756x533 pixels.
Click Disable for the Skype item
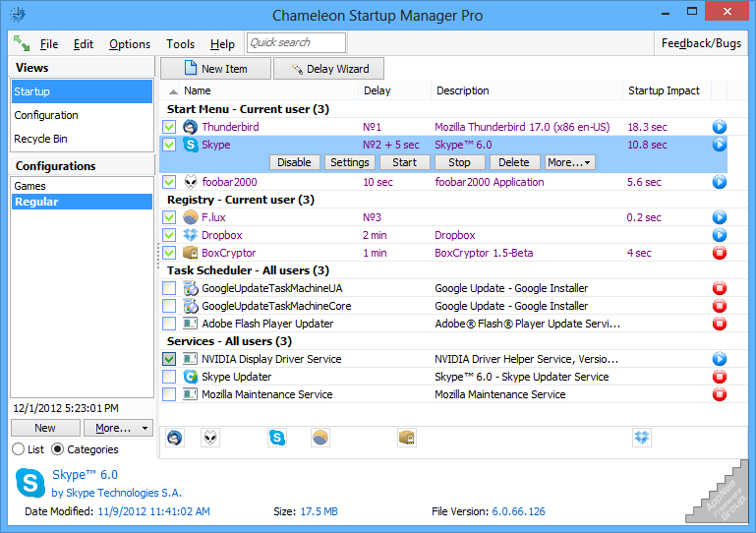[294, 162]
